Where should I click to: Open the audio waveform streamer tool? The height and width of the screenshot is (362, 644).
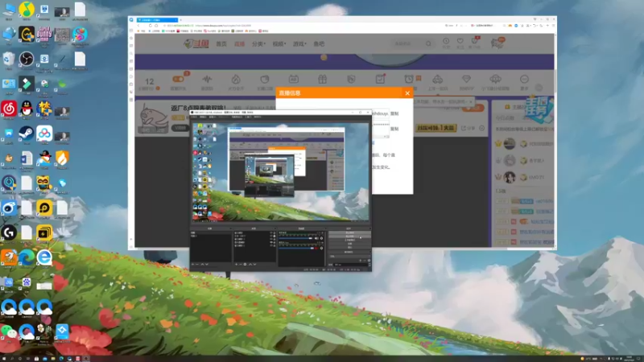click(207, 79)
